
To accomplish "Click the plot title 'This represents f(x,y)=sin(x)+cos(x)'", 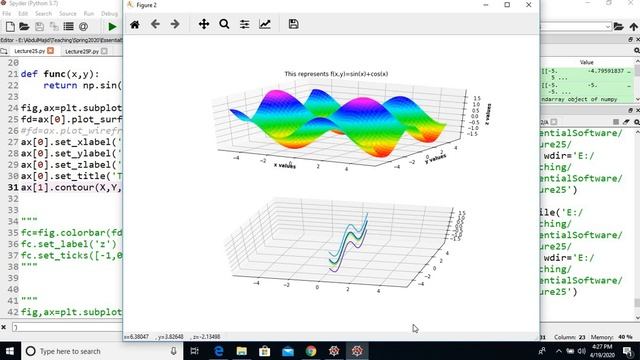I will tap(336, 74).
